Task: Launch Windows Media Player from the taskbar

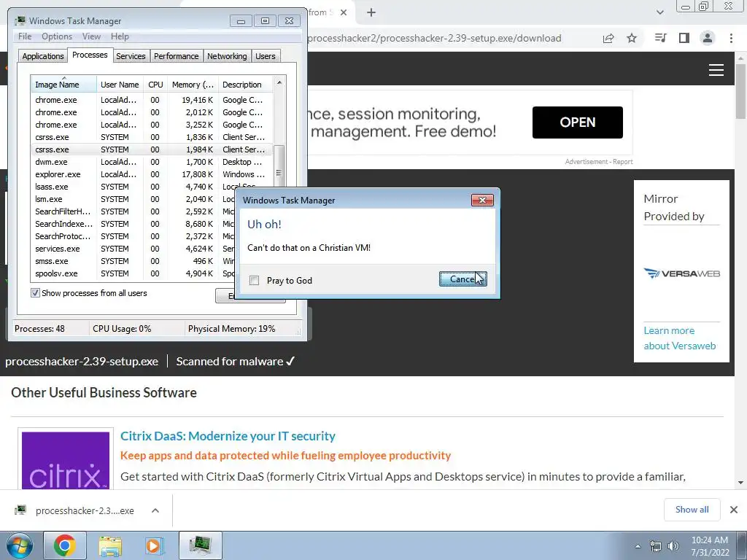Action: (x=153, y=545)
